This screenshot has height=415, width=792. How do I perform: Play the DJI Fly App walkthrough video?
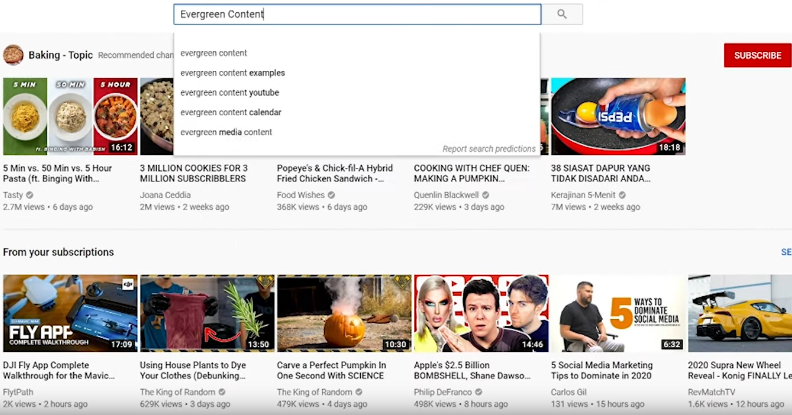(70, 313)
